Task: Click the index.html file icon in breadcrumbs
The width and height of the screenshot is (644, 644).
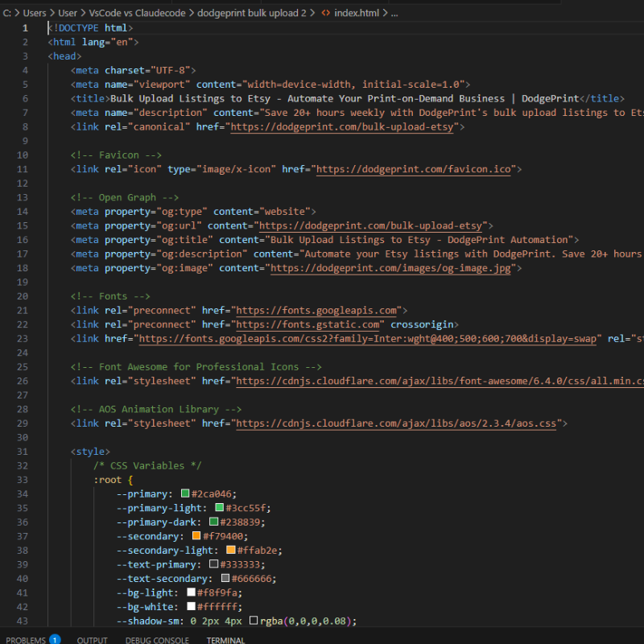Action: pyautogui.click(x=325, y=13)
